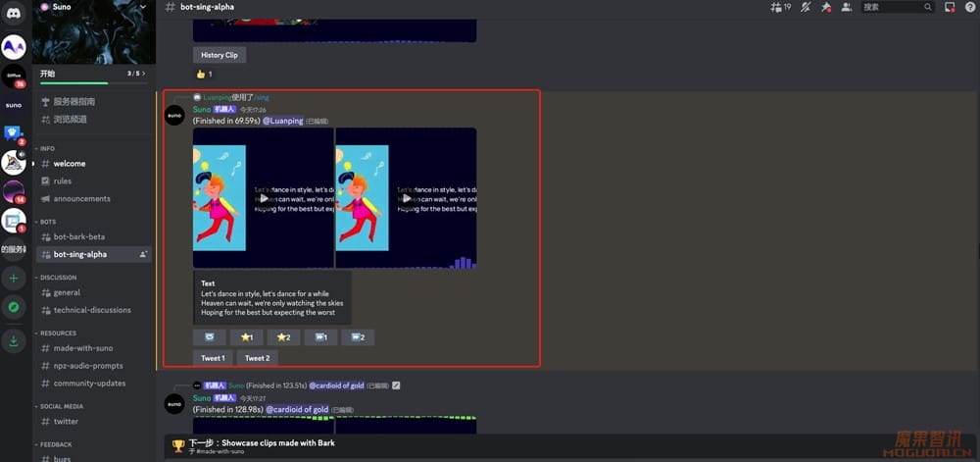Screen dimensions: 980x462
Task: Open Discord home direct messages
Action: tap(13, 13)
